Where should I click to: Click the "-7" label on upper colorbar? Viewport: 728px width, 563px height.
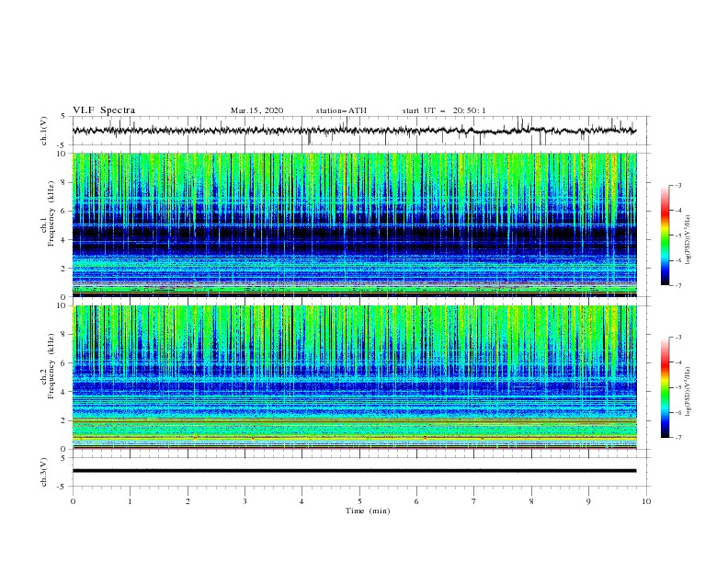678,285
